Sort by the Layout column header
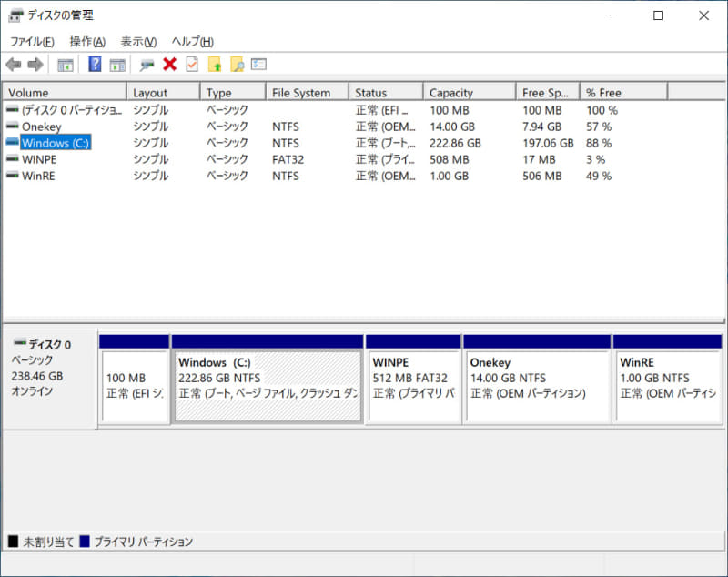This screenshot has height=577, width=728. pos(163,93)
